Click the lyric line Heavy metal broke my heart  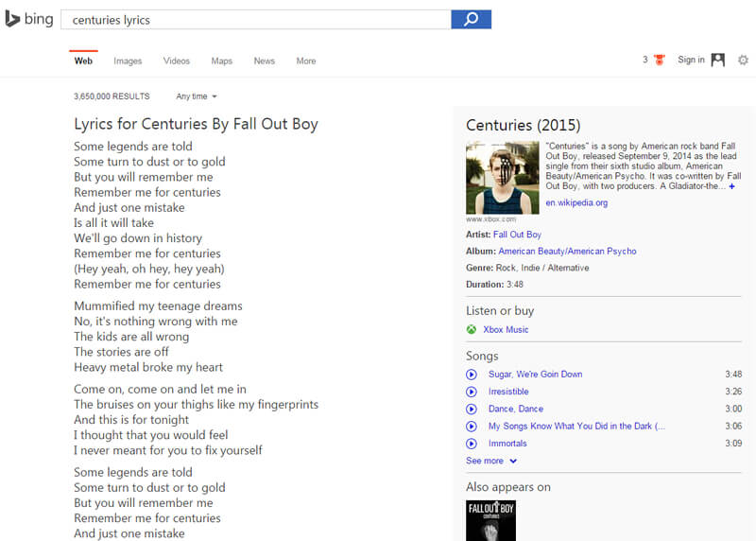[148, 367]
